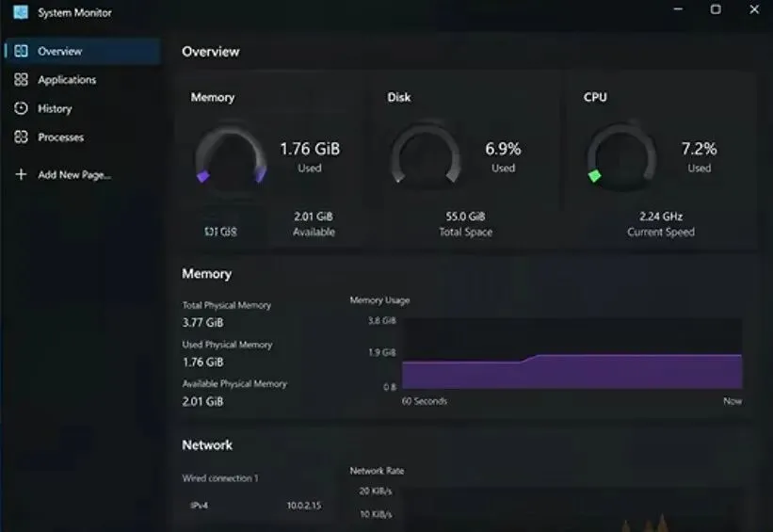Viewport: 773px width, 532px height.
Task: Click the 60 Seconds axis label
Action: (x=424, y=401)
